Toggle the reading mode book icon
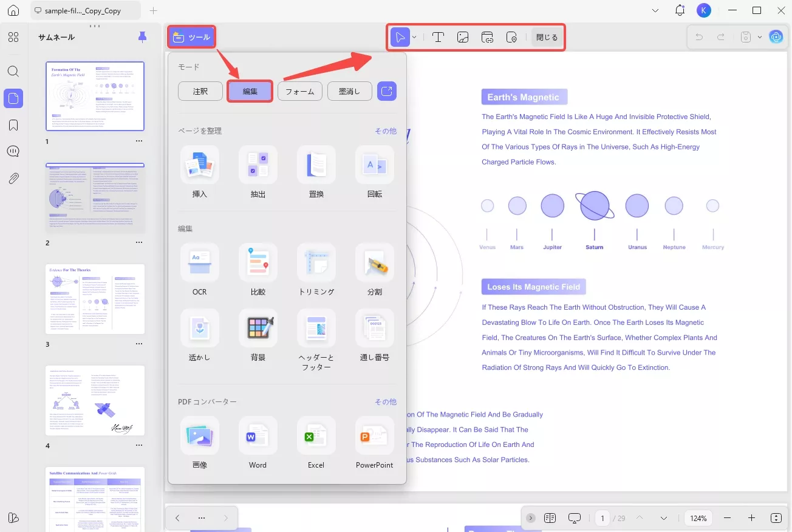The height and width of the screenshot is (532, 792). tap(550, 518)
